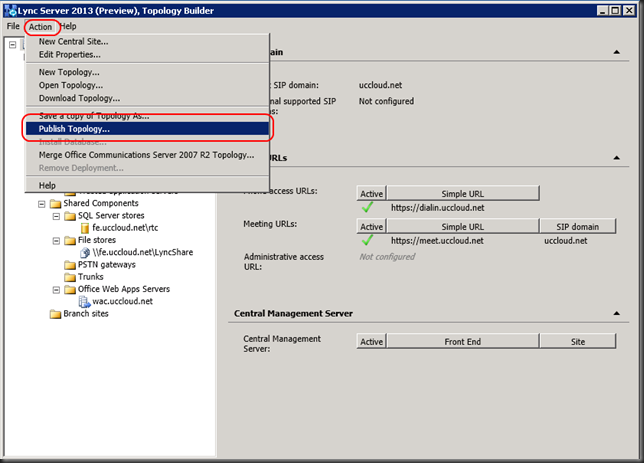The width and height of the screenshot is (644, 463).
Task: Click the File stores folder icon
Action: pos(70,241)
